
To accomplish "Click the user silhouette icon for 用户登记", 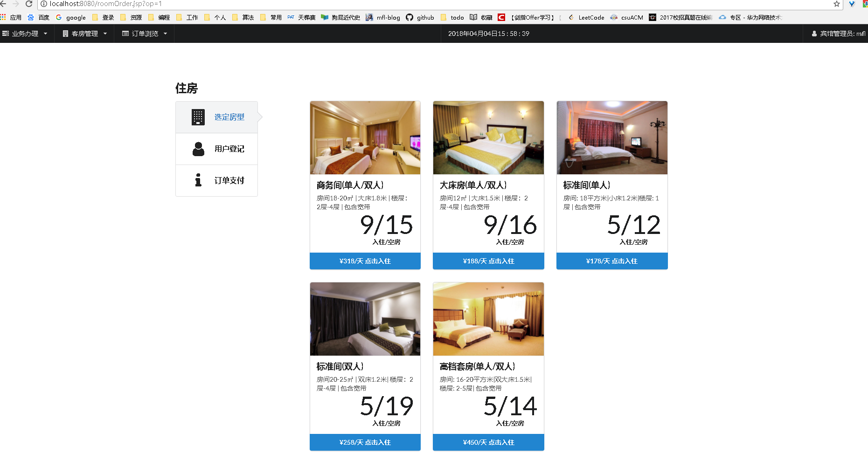I will 198,149.
